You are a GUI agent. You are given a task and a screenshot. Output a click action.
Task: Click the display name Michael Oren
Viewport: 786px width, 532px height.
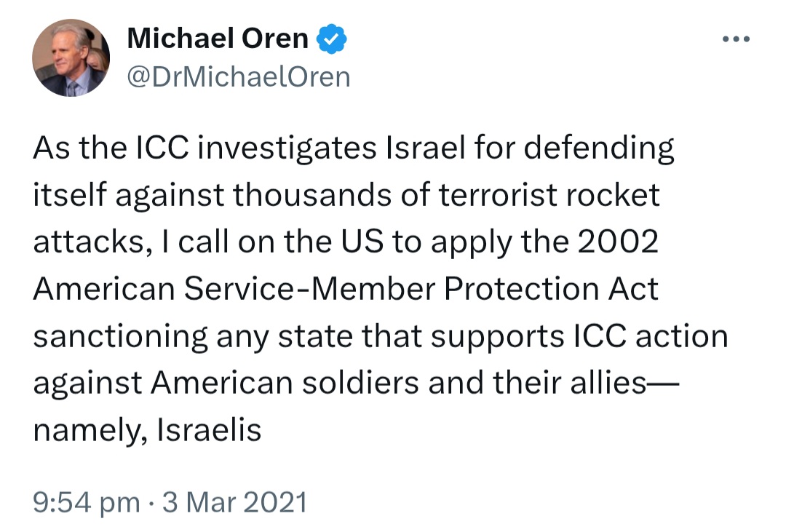(x=218, y=38)
